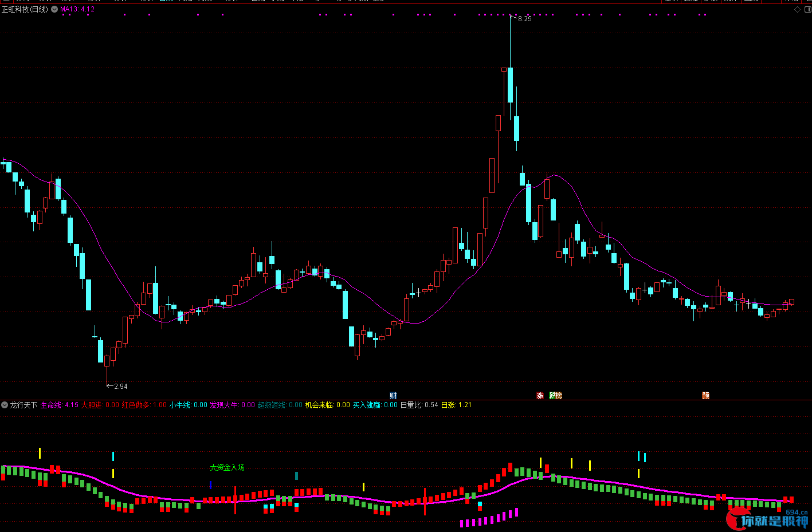Click the 2.94 low price label
812x532 pixels.
pyautogui.click(x=121, y=387)
